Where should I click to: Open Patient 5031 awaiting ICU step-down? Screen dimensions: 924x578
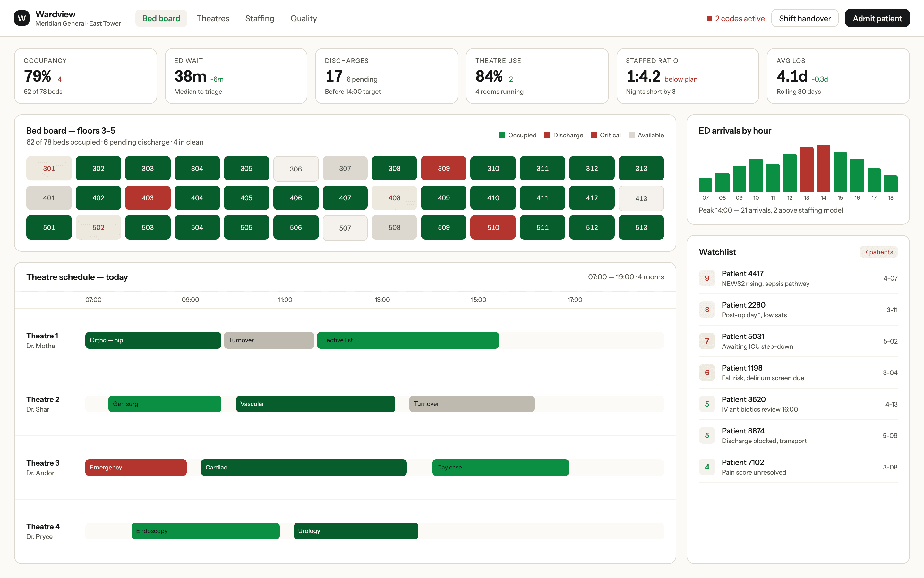point(798,341)
